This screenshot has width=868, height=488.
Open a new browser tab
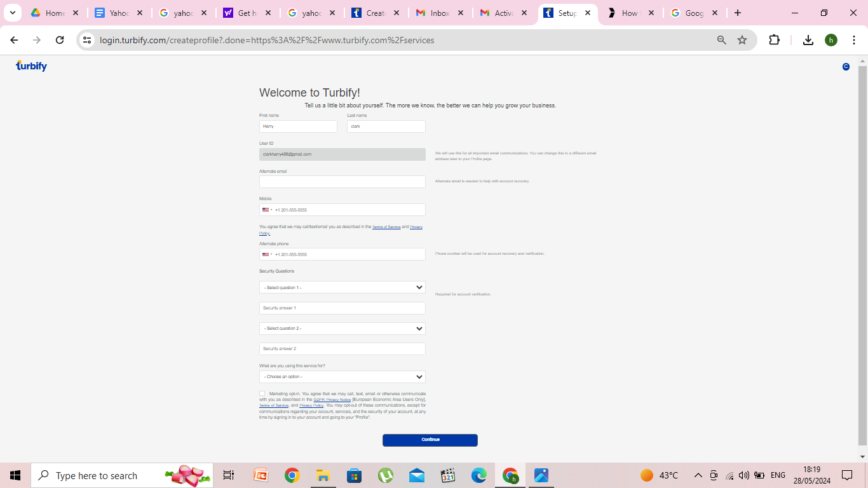point(738,13)
